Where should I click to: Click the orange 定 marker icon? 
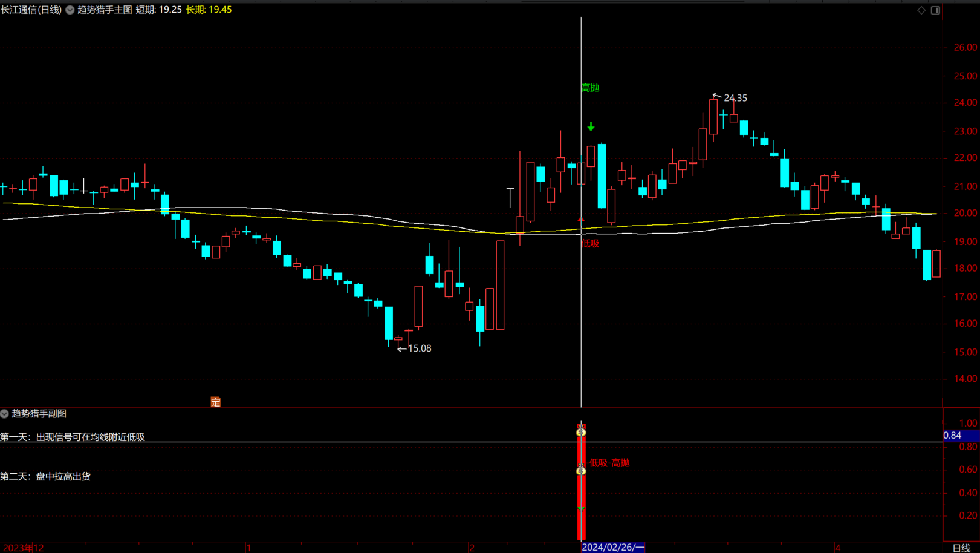click(216, 402)
